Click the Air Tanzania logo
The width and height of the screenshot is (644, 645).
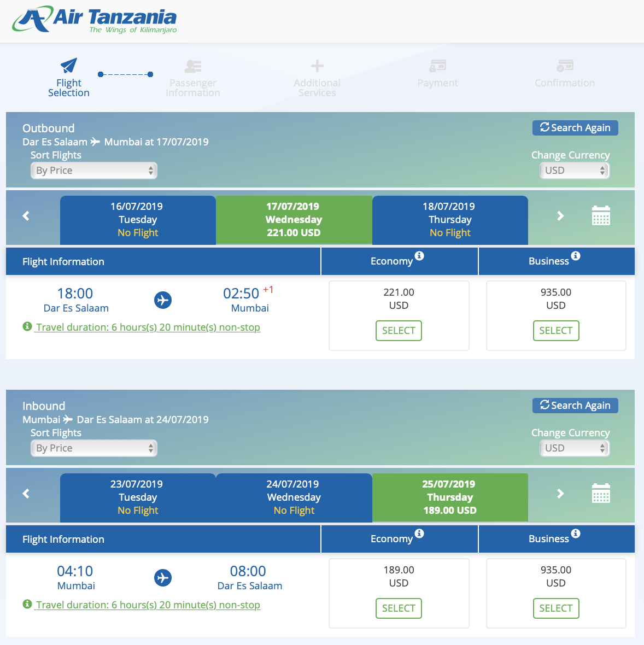coord(94,21)
